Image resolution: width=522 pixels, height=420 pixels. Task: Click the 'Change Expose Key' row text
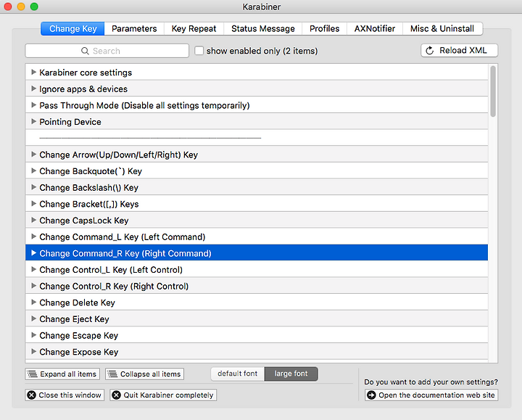click(79, 352)
